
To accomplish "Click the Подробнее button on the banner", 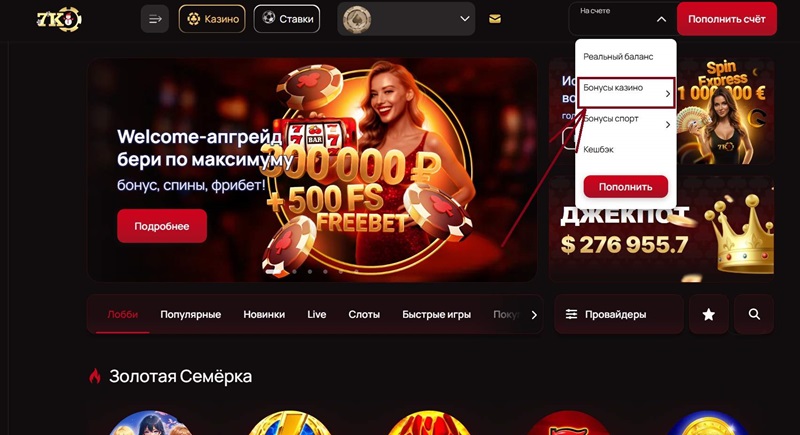I will [162, 226].
